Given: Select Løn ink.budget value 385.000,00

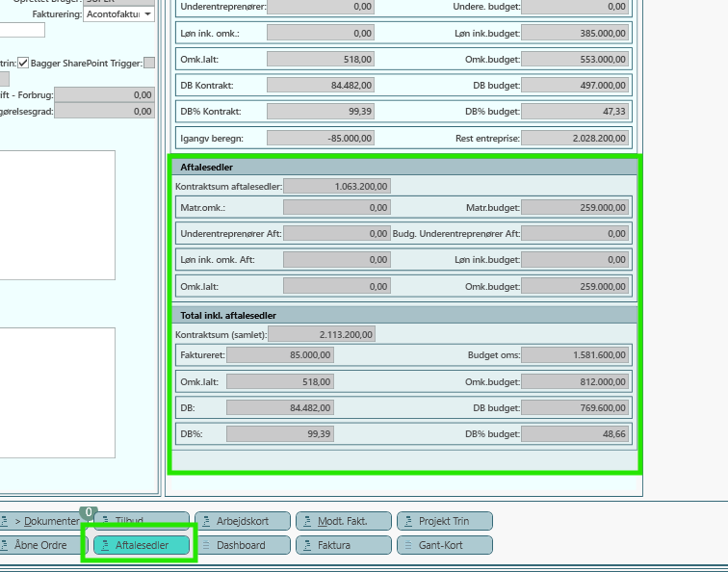Looking at the screenshot, I should (x=575, y=33).
